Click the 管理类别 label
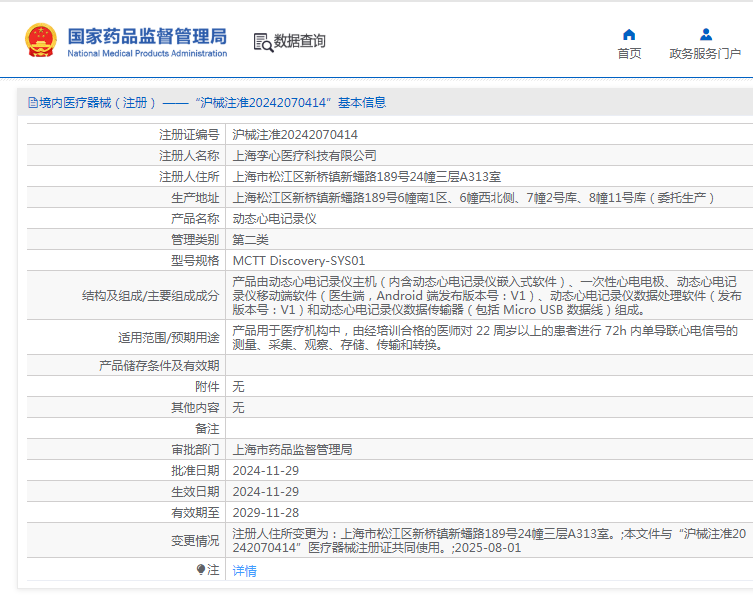The height and width of the screenshot is (597, 753). 195,240
